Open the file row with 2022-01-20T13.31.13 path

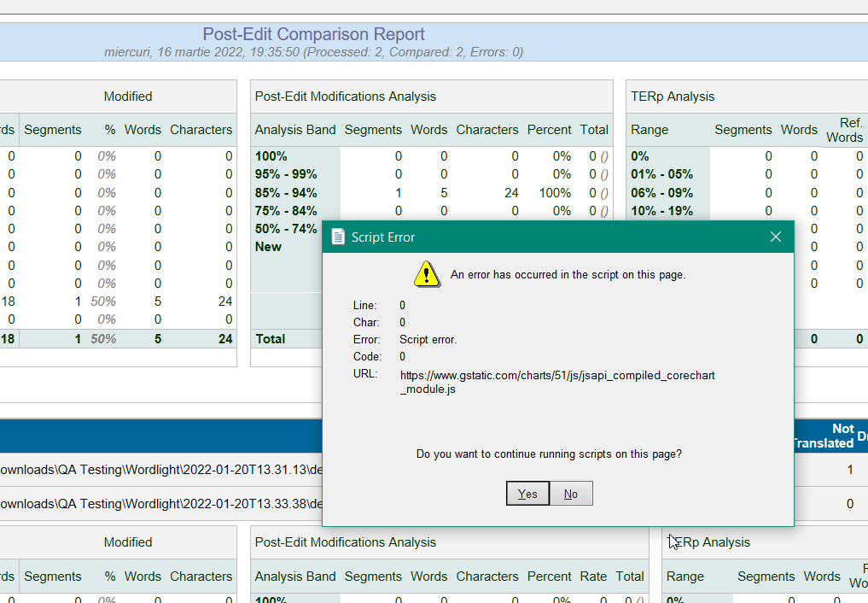160,470
